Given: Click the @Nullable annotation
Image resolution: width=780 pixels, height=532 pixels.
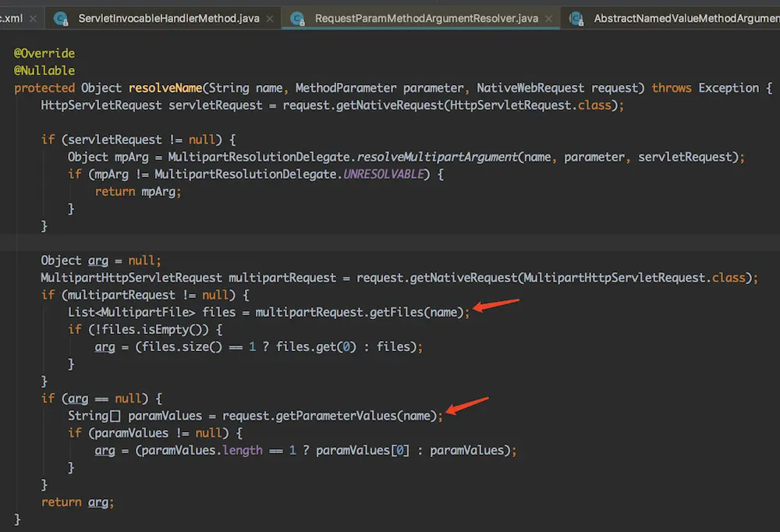Looking at the screenshot, I should [x=44, y=70].
